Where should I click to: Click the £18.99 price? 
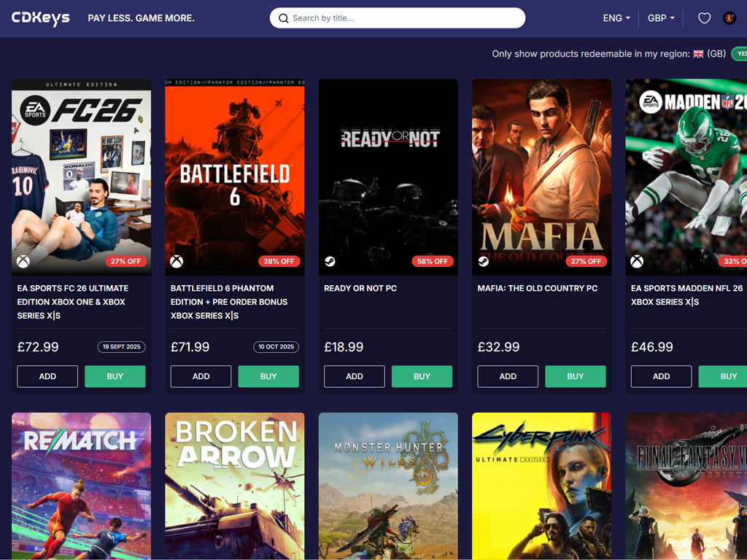click(344, 346)
